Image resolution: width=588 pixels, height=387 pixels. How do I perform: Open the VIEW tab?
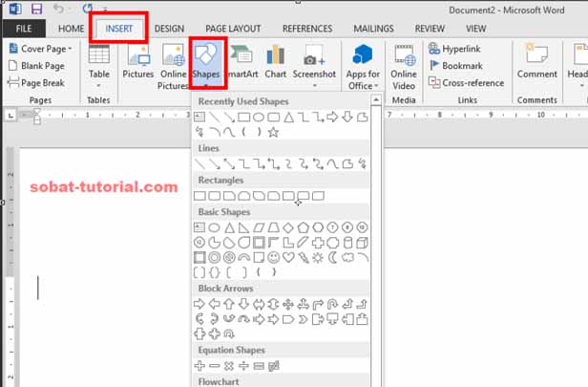(476, 29)
